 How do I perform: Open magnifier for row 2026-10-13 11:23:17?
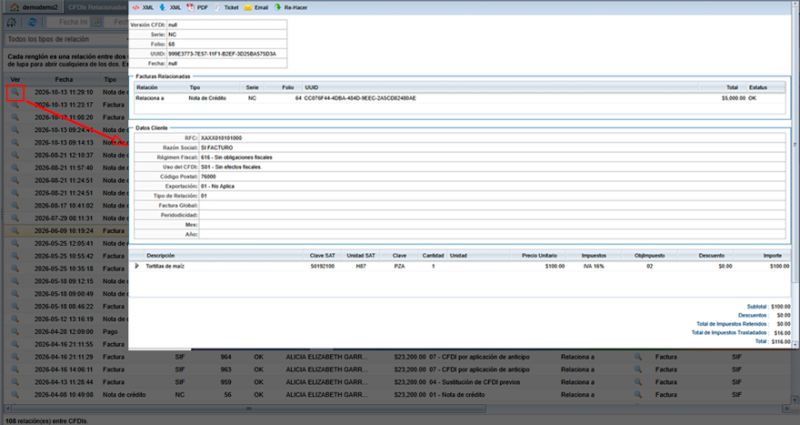[x=15, y=105]
